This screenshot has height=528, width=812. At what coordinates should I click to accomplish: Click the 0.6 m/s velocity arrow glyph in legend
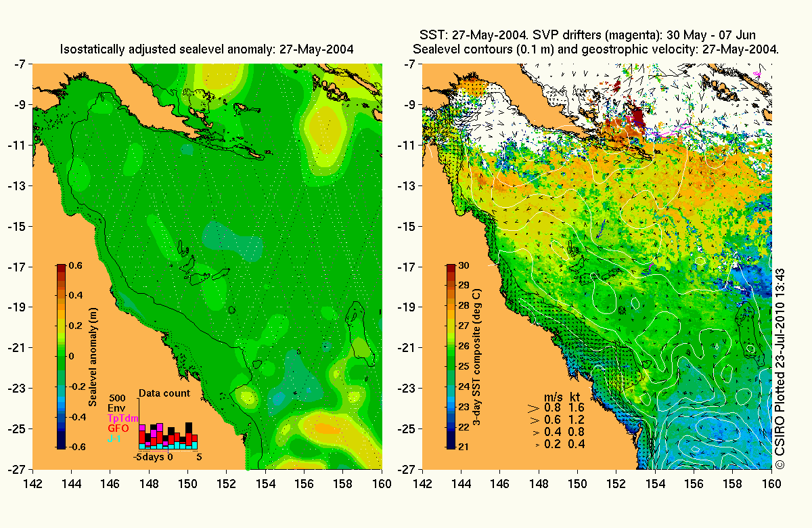(533, 420)
